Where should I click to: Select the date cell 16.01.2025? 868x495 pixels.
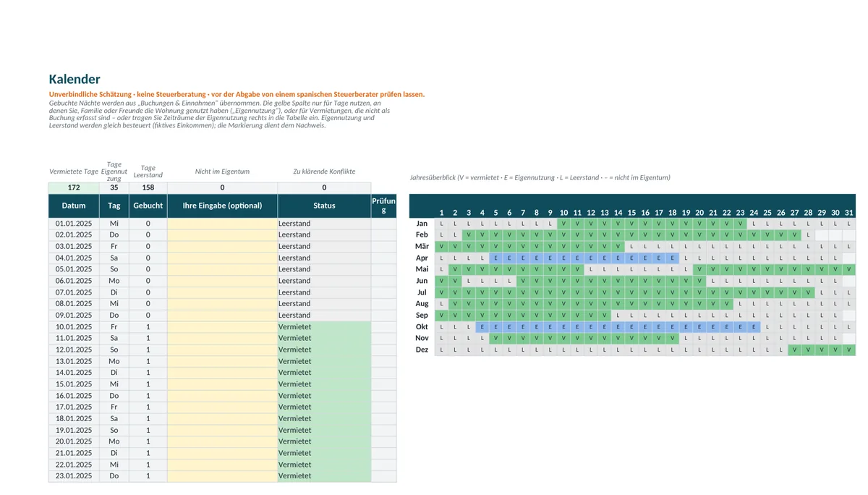coord(74,395)
